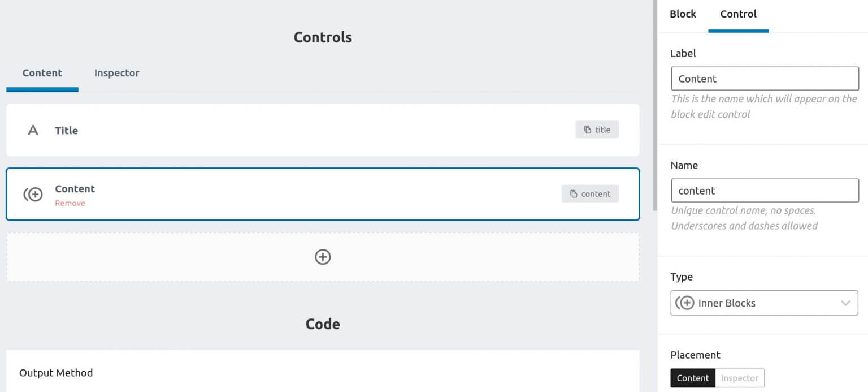Copy the "content" control name via its copy icon
The image size is (868, 392).
[574, 193]
